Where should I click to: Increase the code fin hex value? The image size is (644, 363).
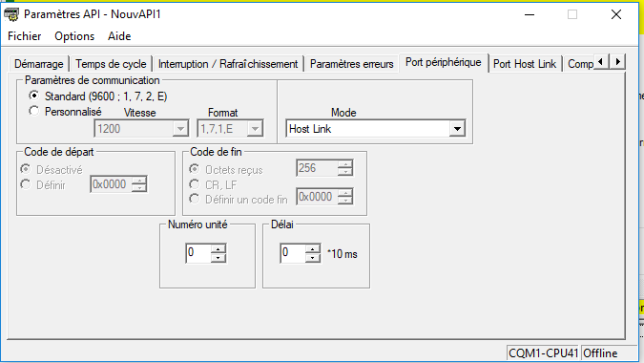point(345,192)
